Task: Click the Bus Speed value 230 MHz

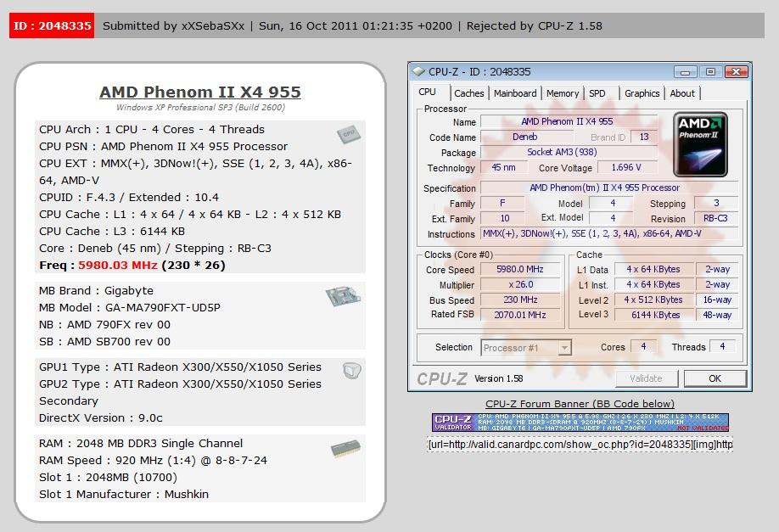Action: 520,300
